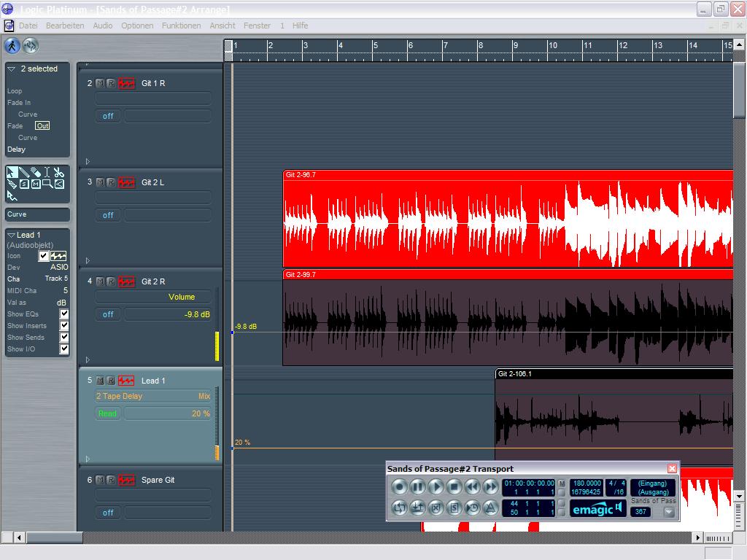Select the Scissors tool in toolbox
The width and height of the screenshot is (747, 560).
point(58,172)
